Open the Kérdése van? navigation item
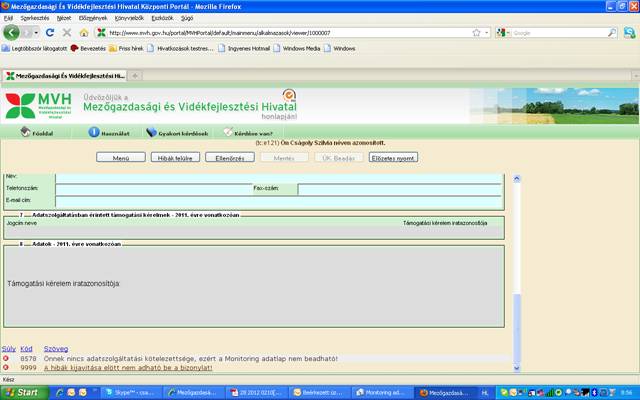The width and height of the screenshot is (640, 400). [248, 133]
